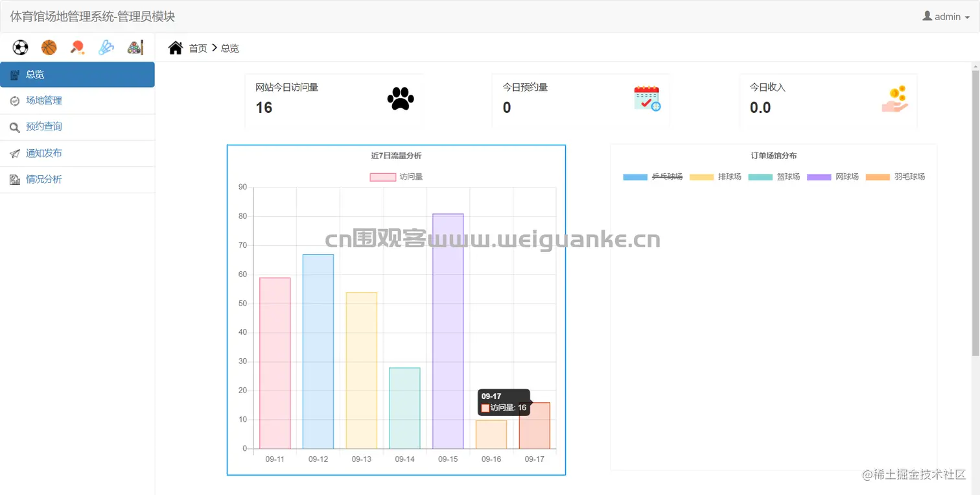Image resolution: width=980 pixels, height=495 pixels.
Task: Click the soccer ball icon
Action: tap(20, 47)
